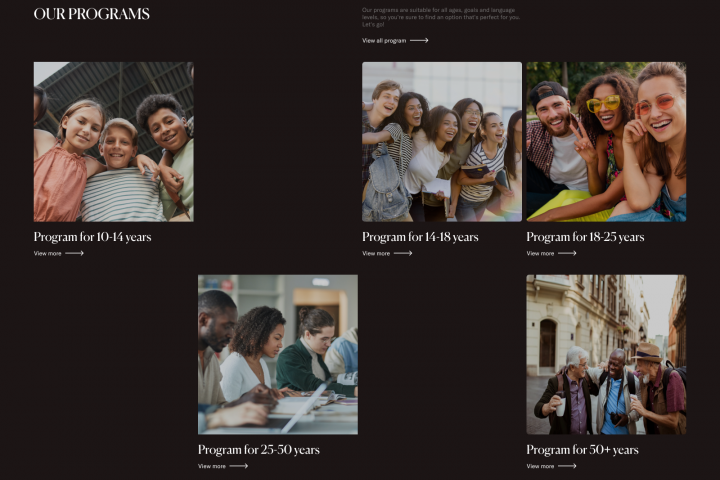
Task: Click View more for the 25-50 years program
Action: [x=212, y=466]
